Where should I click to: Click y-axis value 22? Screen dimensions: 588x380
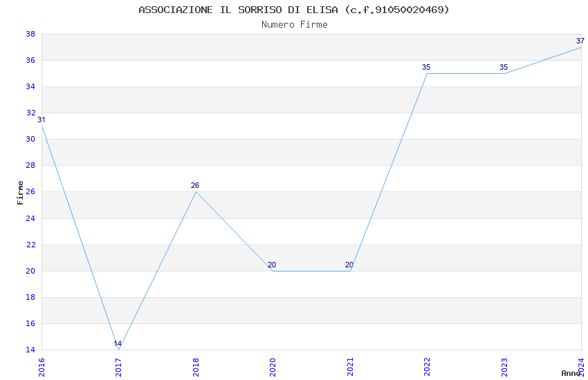click(x=30, y=245)
